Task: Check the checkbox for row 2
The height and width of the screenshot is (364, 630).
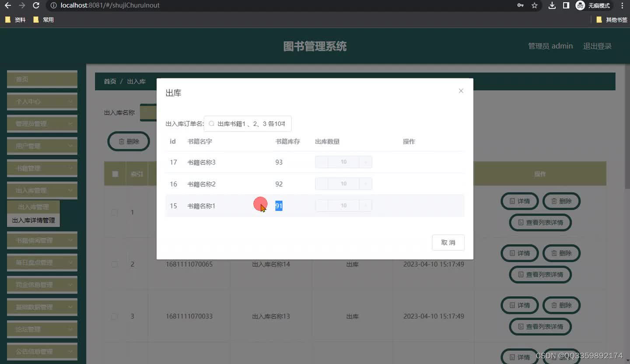Action: pos(114,264)
